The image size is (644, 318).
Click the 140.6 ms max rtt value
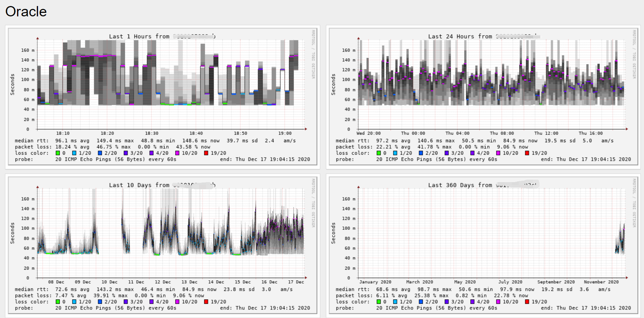436,141
